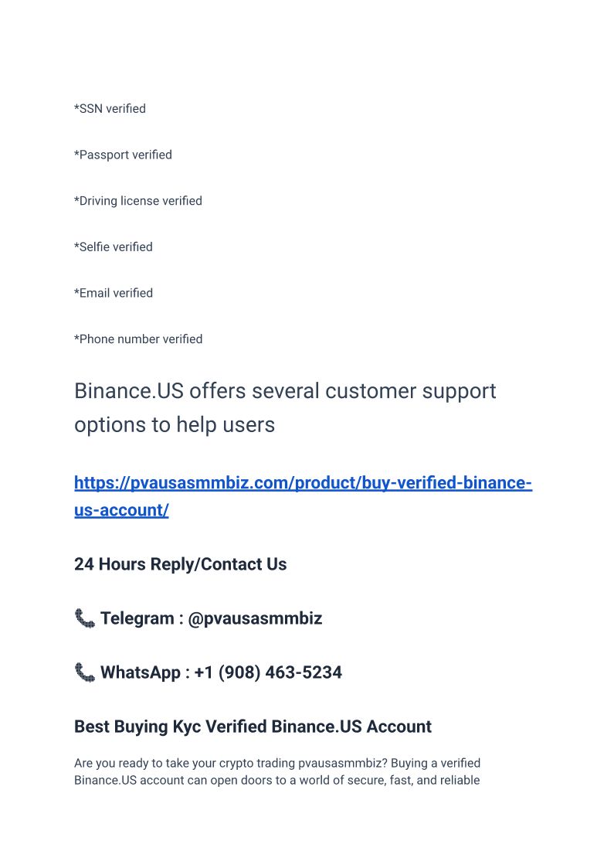Click the "*Email verified" line

pos(114,293)
